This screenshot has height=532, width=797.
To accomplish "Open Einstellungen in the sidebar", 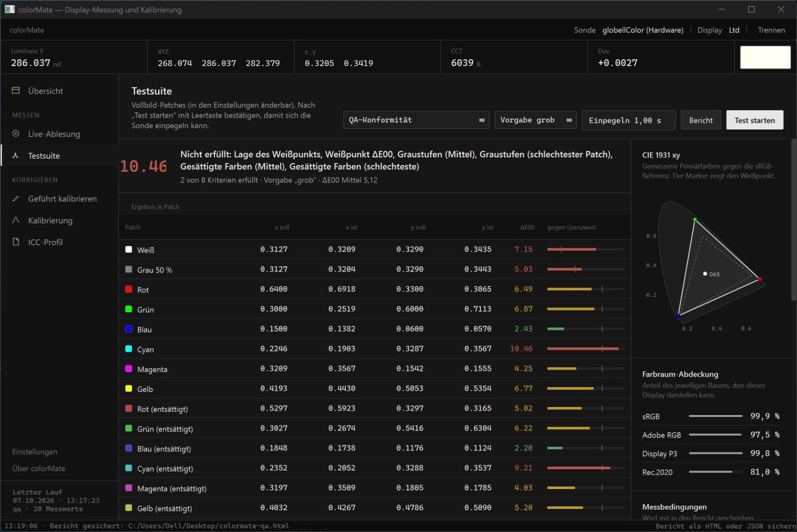I will (35, 452).
